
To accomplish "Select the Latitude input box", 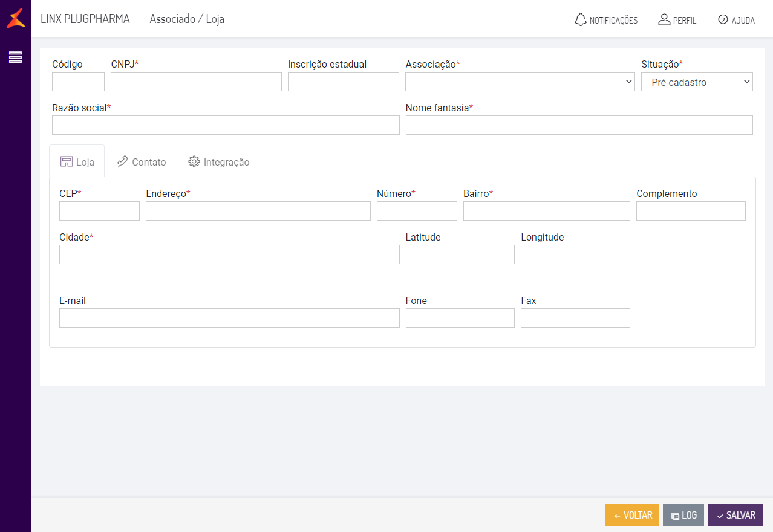I will (x=460, y=255).
